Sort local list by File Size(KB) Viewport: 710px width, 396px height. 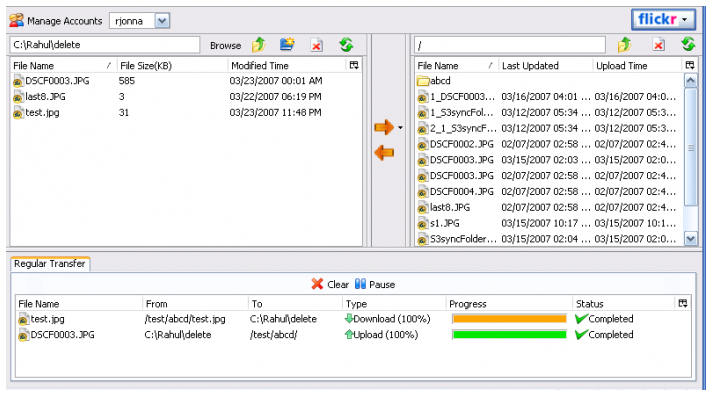172,66
